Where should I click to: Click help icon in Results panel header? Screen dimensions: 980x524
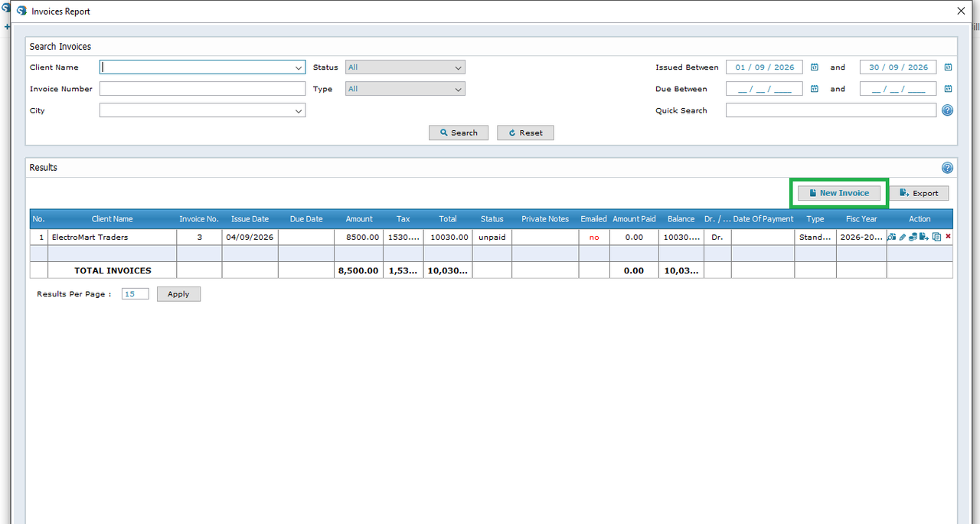point(947,168)
